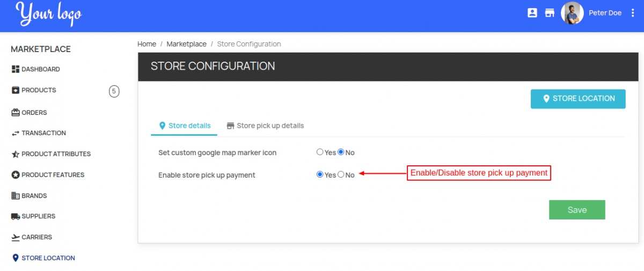Image resolution: width=644 pixels, height=271 pixels.
Task: Select Yes for custom google map marker
Action: click(x=320, y=152)
